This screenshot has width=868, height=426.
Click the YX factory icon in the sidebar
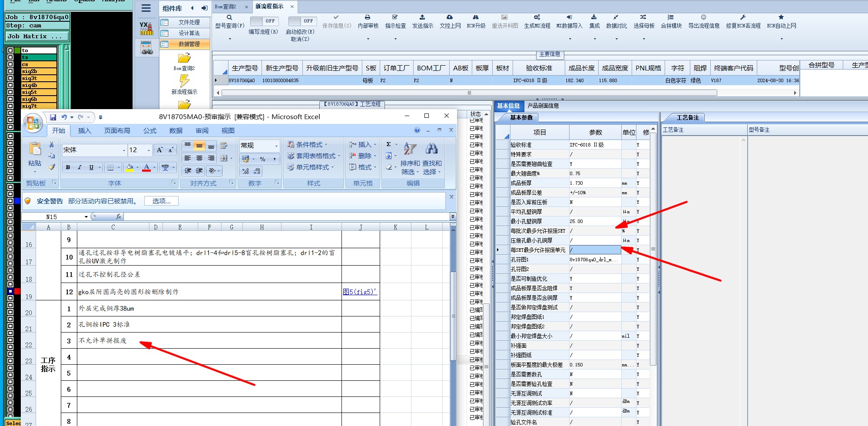click(x=146, y=28)
